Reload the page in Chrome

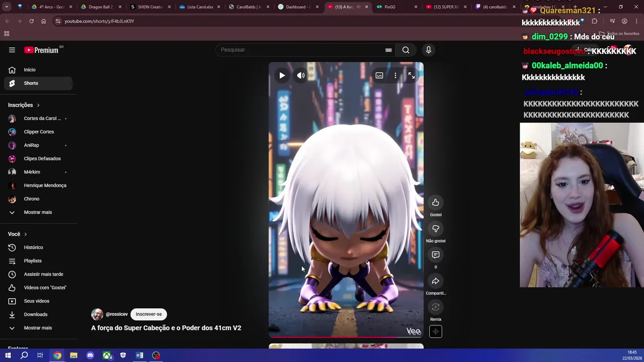[x=31, y=21]
